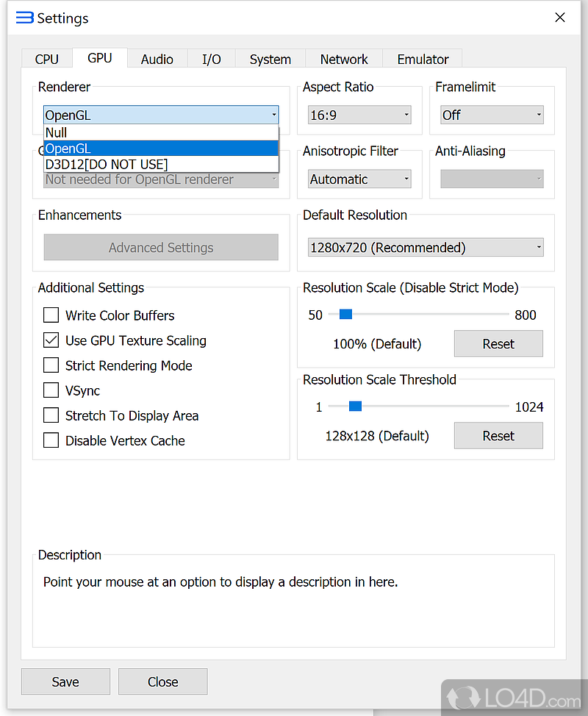
Task: Close the Settings window with X
Action: click(559, 18)
